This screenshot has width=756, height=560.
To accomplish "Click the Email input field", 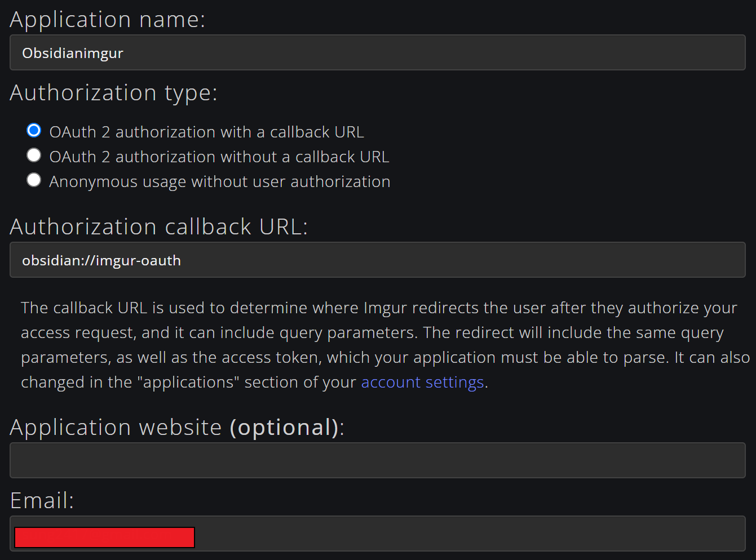I will click(378, 534).
